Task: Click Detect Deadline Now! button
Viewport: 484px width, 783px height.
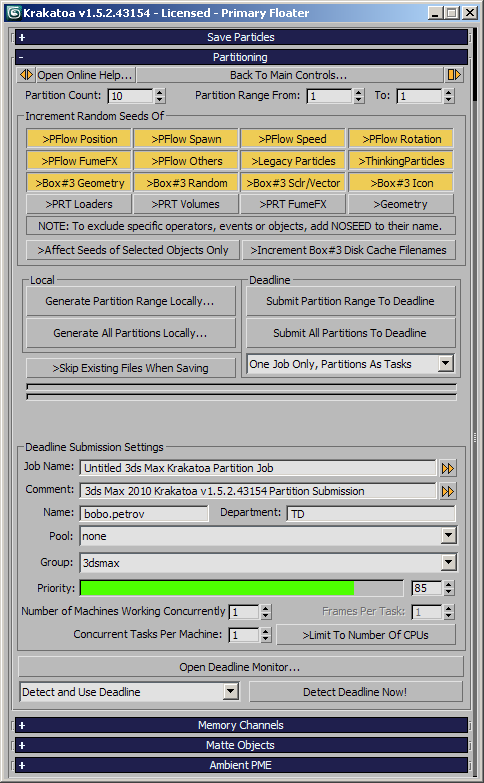Action: (356, 692)
